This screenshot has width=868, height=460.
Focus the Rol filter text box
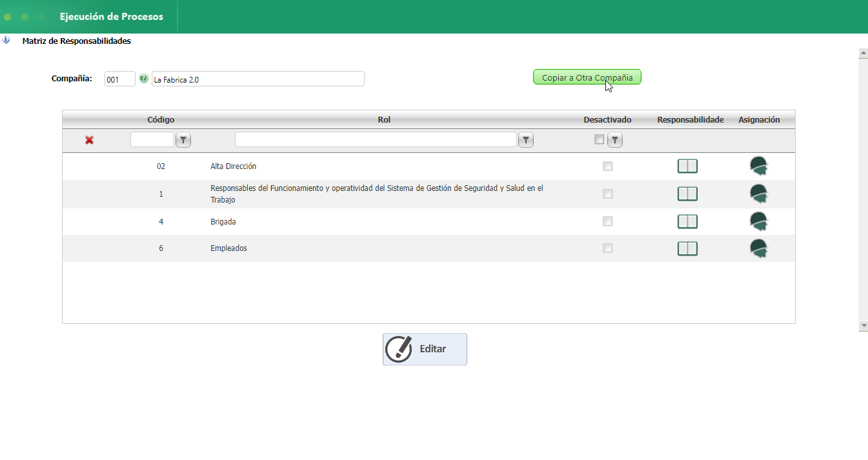click(x=376, y=139)
